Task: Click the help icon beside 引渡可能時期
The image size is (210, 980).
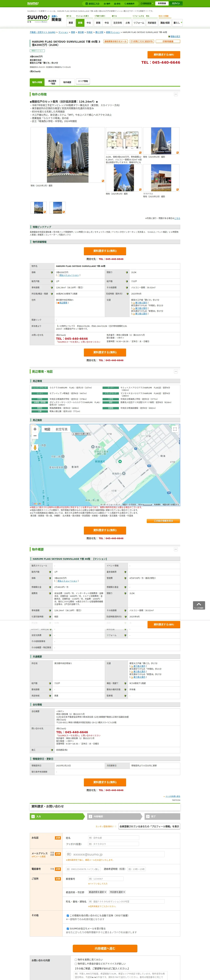Action: (x=50, y=617)
